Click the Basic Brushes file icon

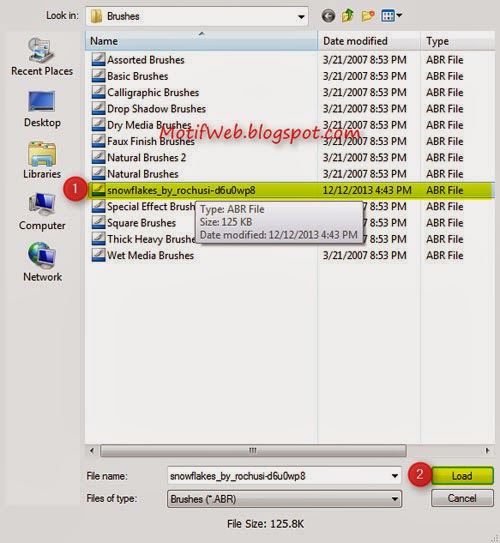point(98,75)
